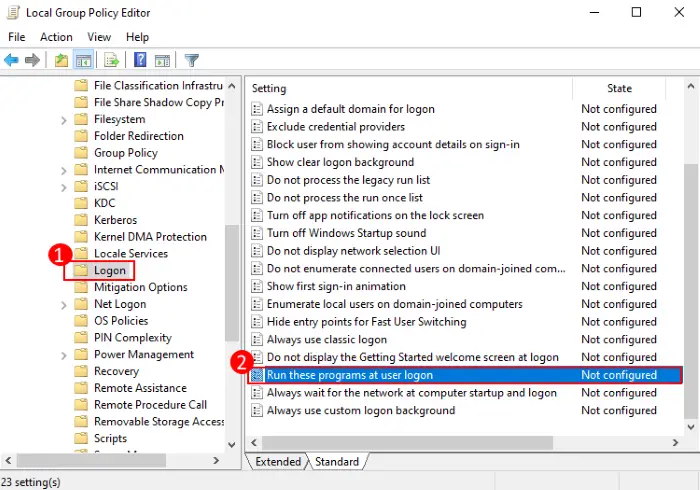Click the Back arrow toolbar icon
Image resolution: width=700 pixels, height=490 pixels.
[11, 60]
